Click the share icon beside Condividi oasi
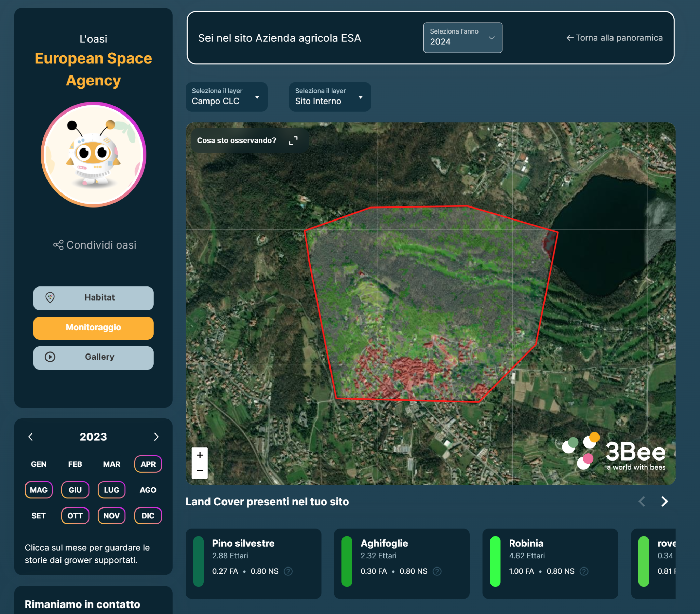 (58, 245)
